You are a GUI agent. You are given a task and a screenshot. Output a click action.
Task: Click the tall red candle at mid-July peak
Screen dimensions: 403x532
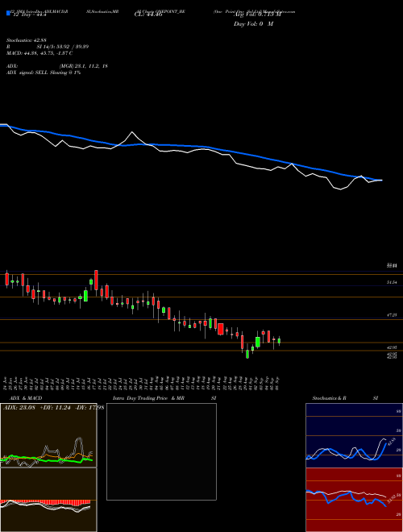97,281
